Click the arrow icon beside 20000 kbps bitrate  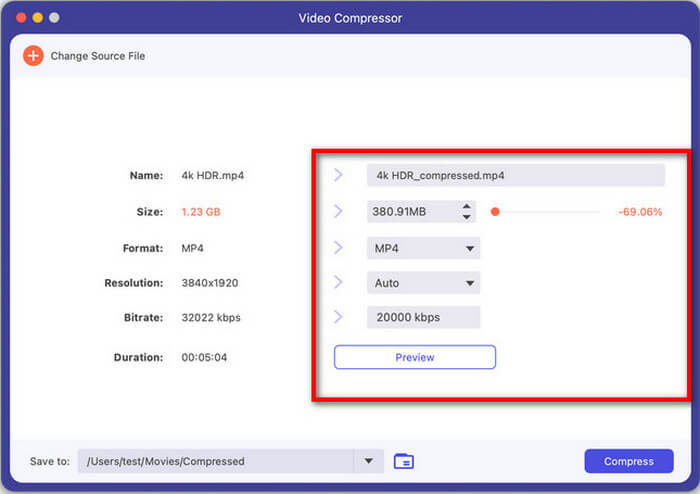coord(338,317)
